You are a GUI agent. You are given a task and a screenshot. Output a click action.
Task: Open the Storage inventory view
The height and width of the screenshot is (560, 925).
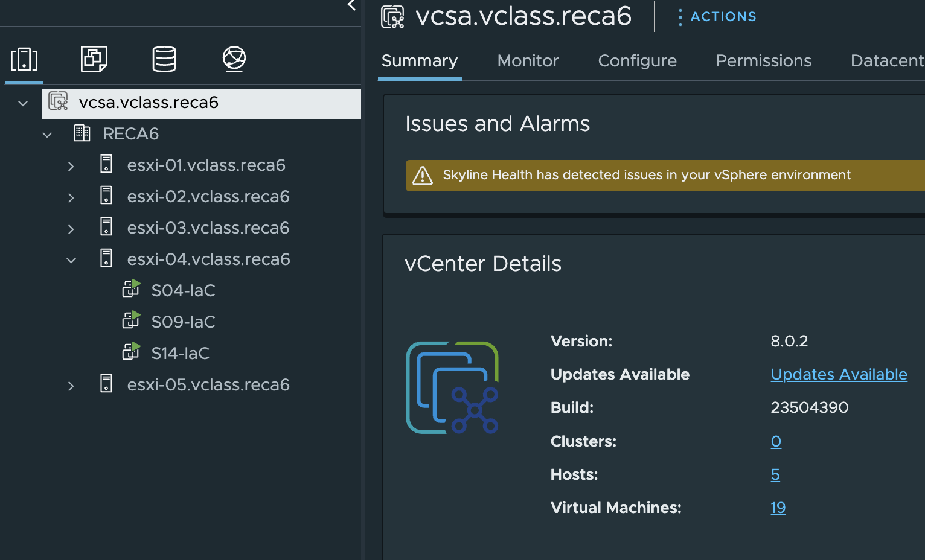click(164, 59)
